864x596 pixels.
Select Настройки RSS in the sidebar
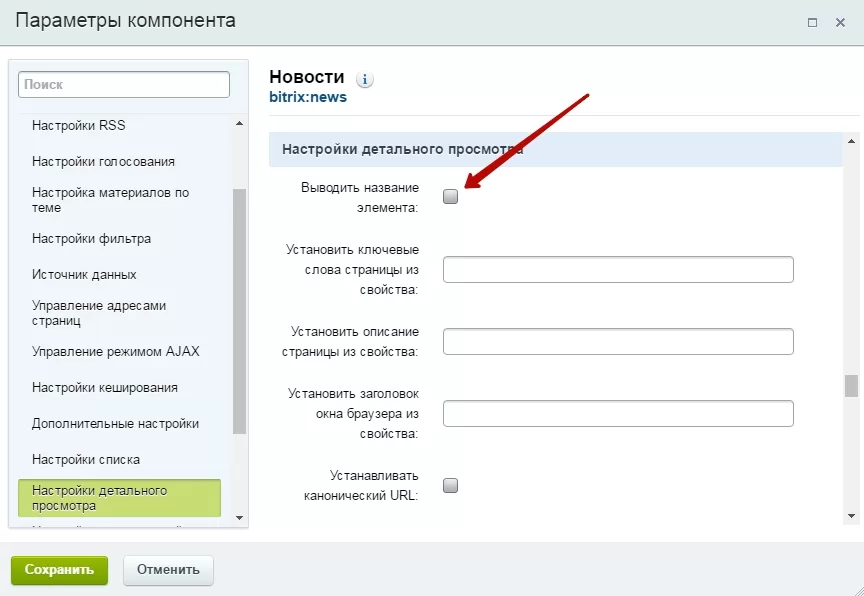tap(79, 126)
